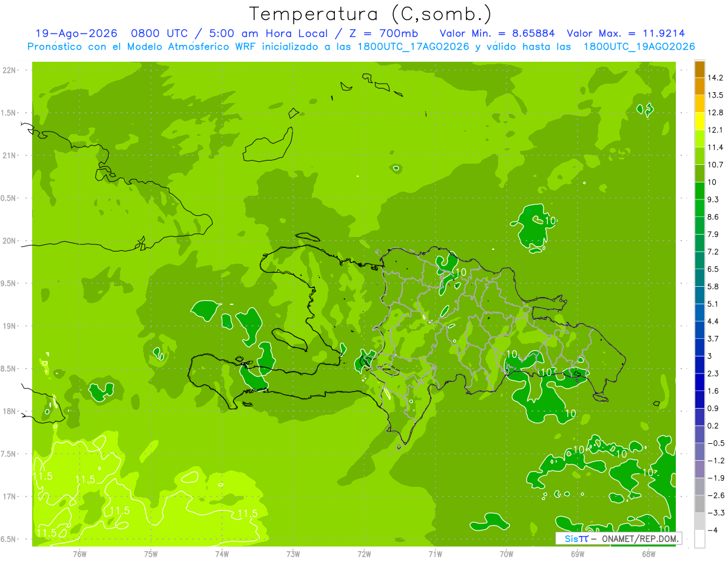Screen dimensions: 728x562
Task: Click the colorbar label "7.2"
Action: point(713,252)
